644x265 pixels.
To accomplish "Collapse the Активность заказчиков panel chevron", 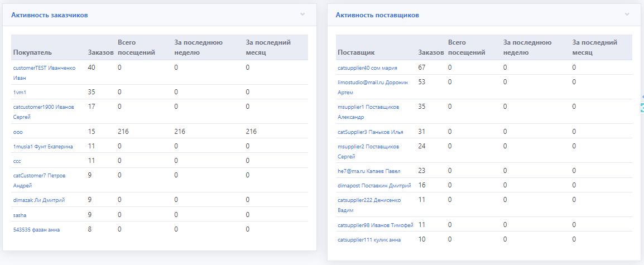I will pyautogui.click(x=302, y=14).
